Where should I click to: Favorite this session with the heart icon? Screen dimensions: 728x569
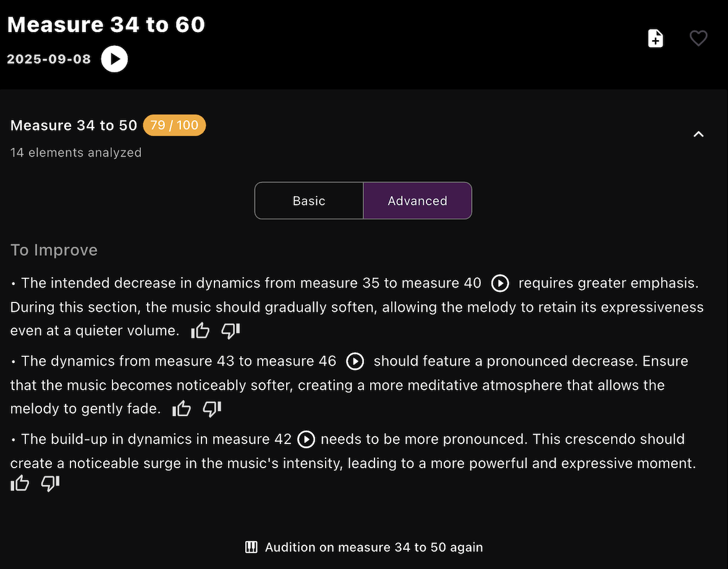(698, 38)
